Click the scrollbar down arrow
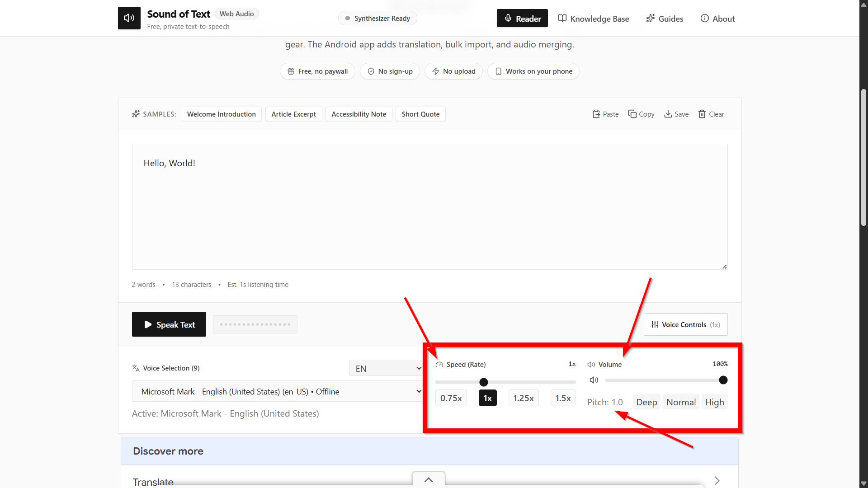The height and width of the screenshot is (488, 868). click(863, 483)
